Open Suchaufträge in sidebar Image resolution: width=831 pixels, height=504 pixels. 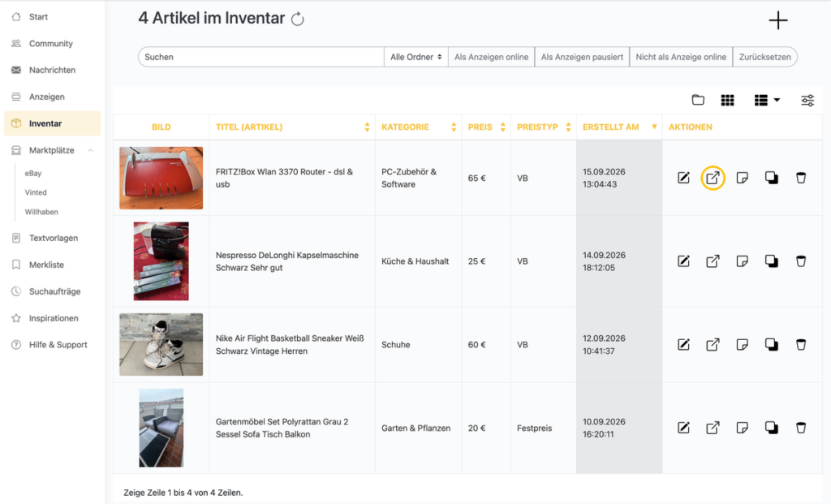[x=52, y=291]
